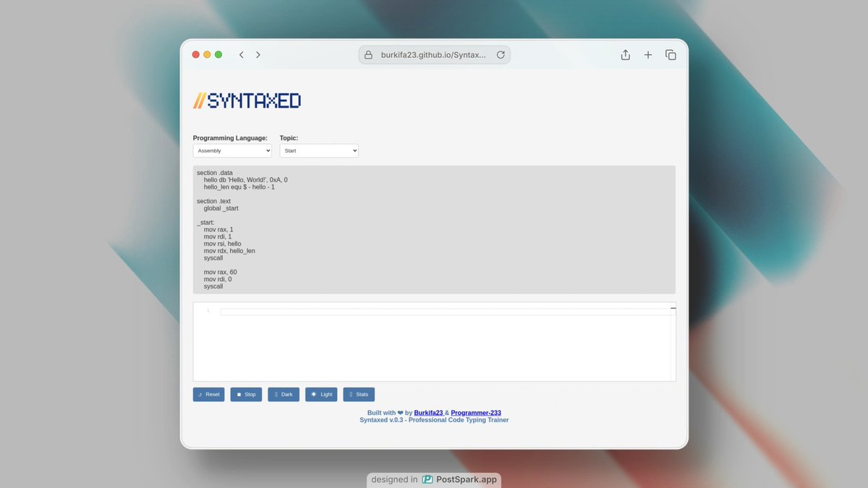The width and height of the screenshot is (868, 488).
Task: Click the burkifa23.github.io address bar
Action: (x=434, y=55)
